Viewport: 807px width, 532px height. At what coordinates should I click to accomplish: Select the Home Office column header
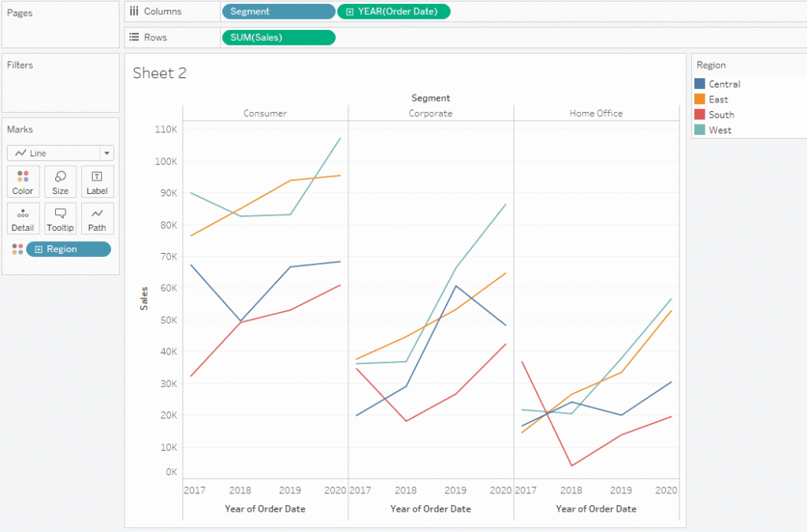[x=596, y=113]
